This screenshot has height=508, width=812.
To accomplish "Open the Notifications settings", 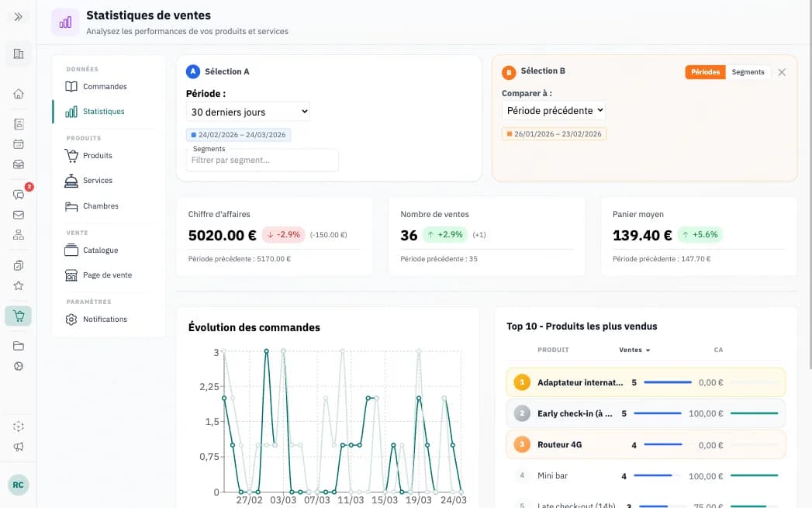I will pos(104,319).
